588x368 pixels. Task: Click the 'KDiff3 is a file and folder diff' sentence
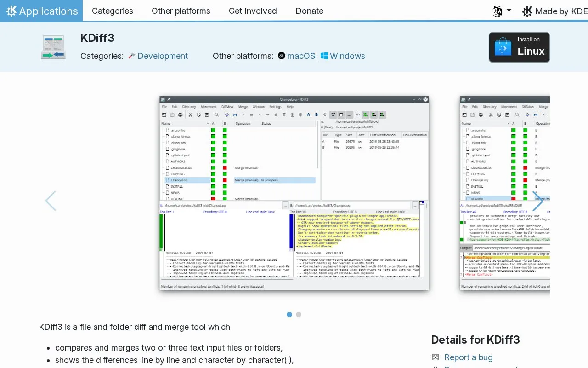tap(135, 327)
